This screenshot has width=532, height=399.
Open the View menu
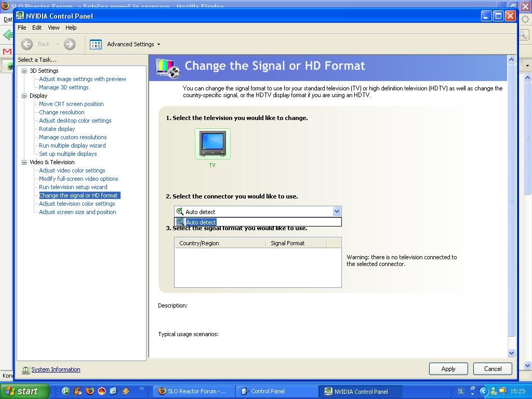coord(54,28)
